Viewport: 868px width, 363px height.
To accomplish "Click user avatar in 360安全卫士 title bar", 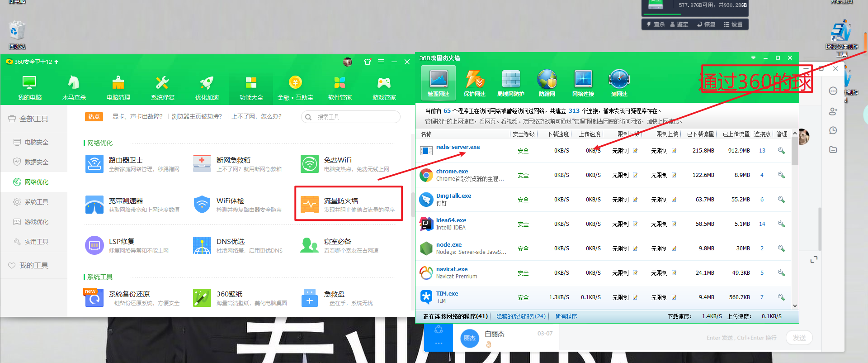I will tap(348, 62).
